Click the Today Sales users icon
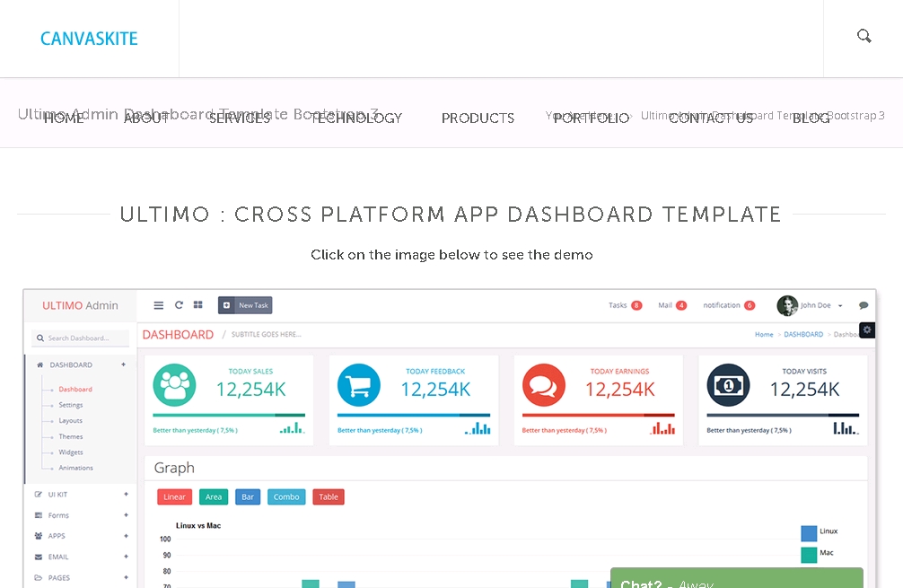This screenshot has height=588, width=903. point(174,385)
